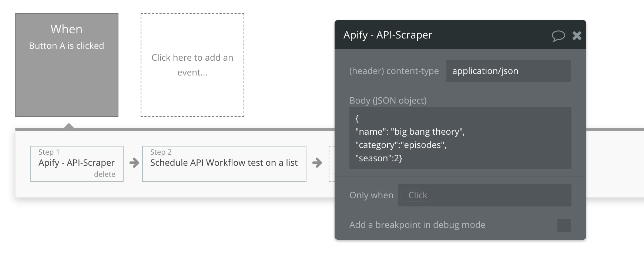Image resolution: width=644 pixels, height=276 pixels.
Task: Open the Only when 'Click' expression placeholder
Action: tap(417, 195)
